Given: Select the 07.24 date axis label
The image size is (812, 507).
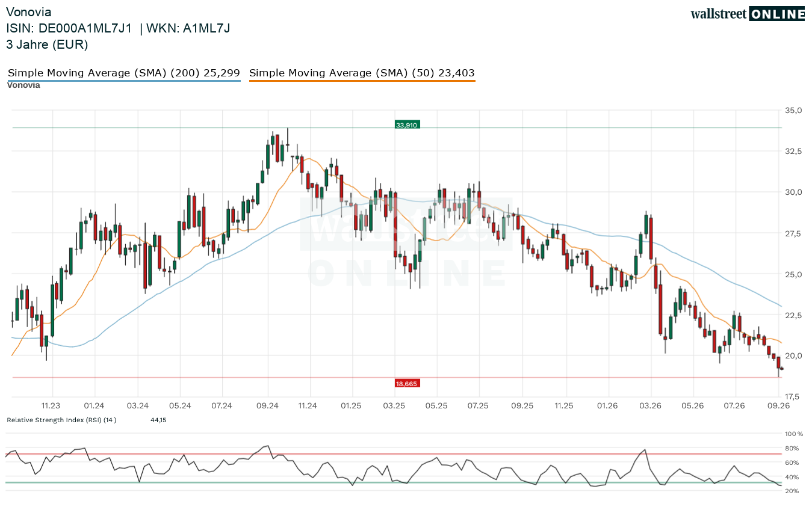Looking at the screenshot, I should click(x=222, y=406).
